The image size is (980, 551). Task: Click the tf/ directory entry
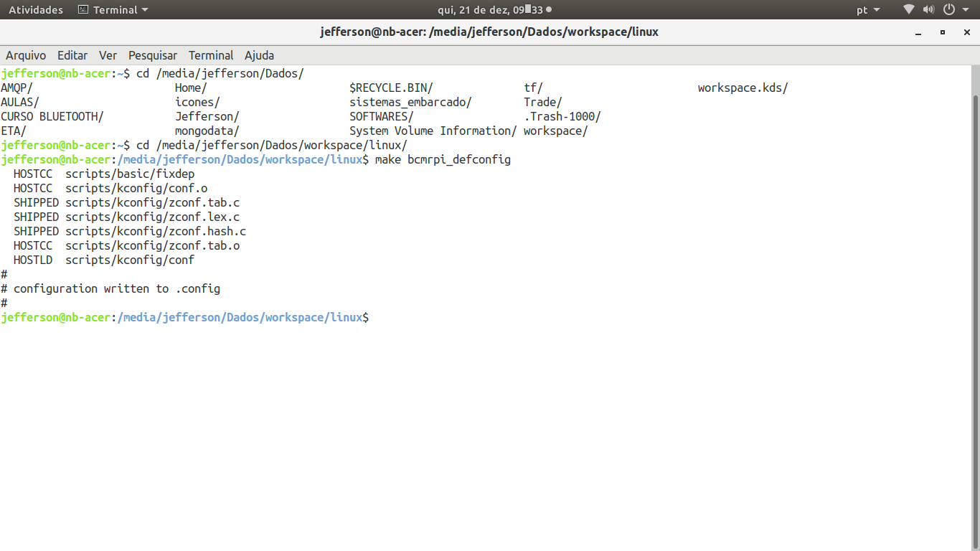(x=533, y=88)
